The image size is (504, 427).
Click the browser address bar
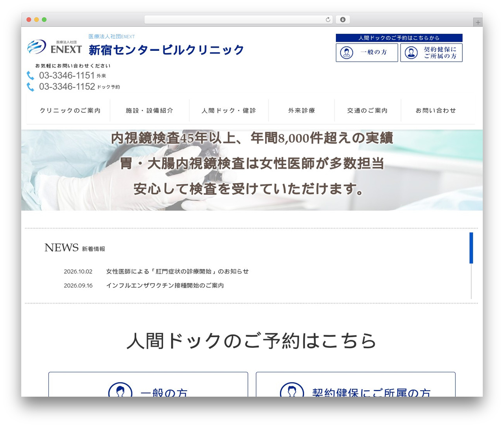238,20
